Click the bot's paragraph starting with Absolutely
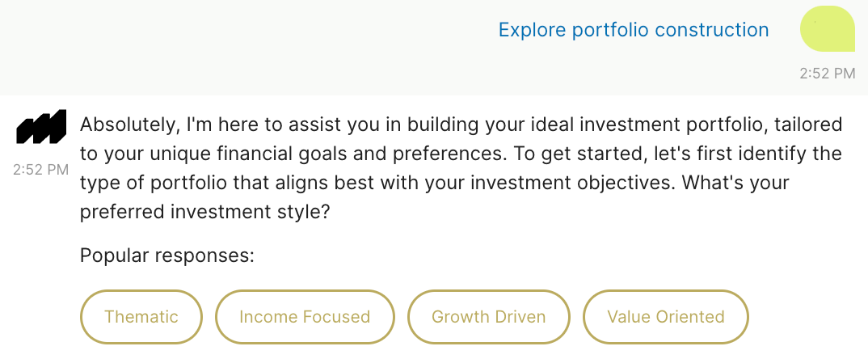 tap(461, 125)
